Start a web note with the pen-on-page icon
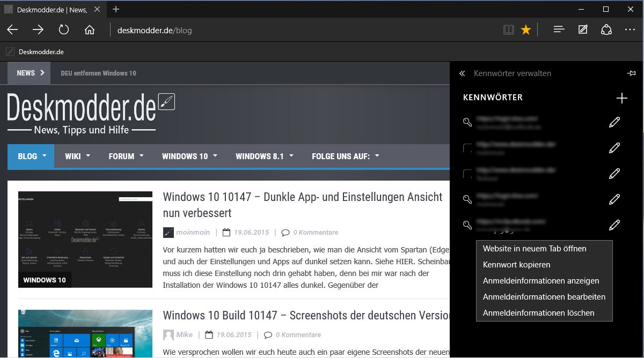Screen dimensions: 644x358 tap(583, 30)
